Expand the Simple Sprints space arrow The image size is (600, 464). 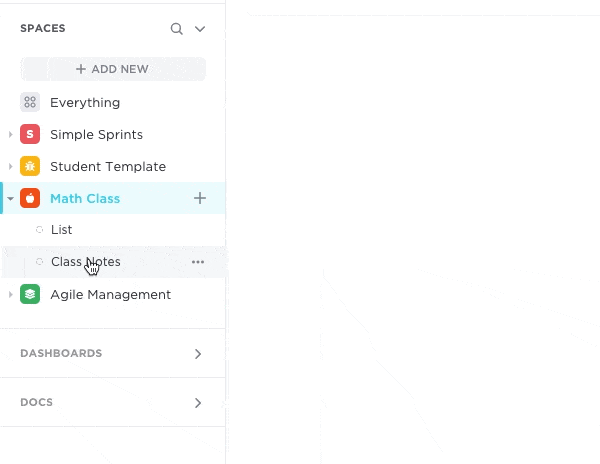click(11, 134)
